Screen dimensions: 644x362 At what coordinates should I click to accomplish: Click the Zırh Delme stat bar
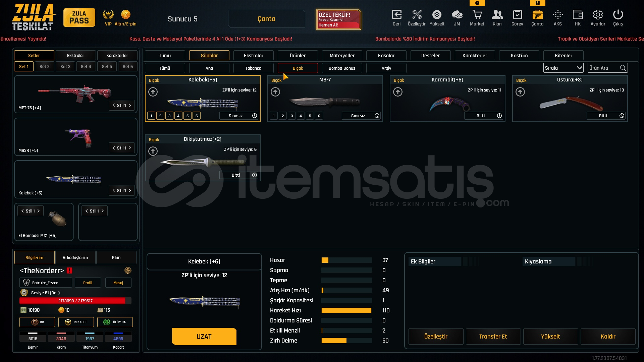346,341
